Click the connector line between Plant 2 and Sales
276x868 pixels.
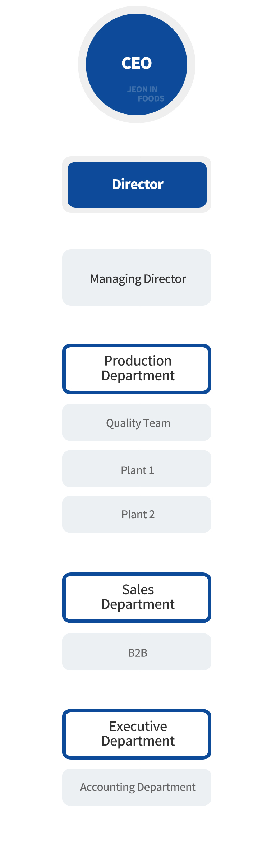click(138, 553)
